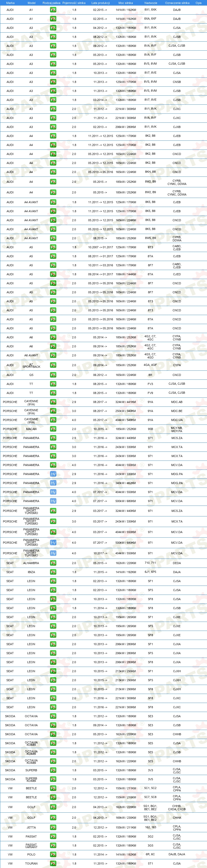Click engine code CJXB
The height and width of the screenshot is (868, 207).
point(177,127)
